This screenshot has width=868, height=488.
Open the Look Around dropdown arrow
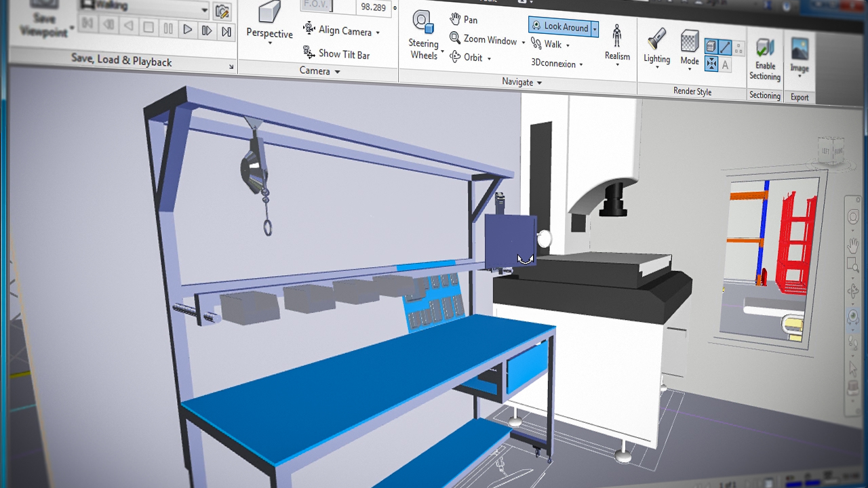[x=595, y=28]
